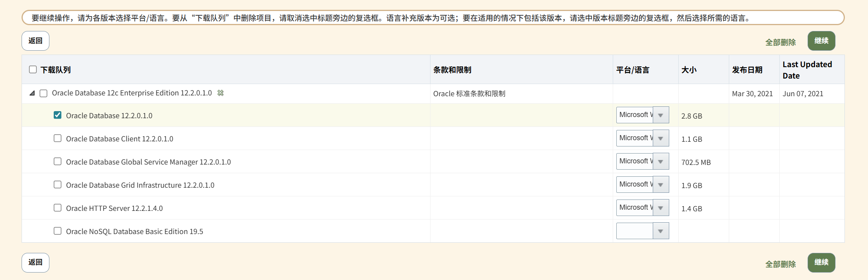Check the Oracle Database Client 12.2.0.1.0 box
Screen dimensions: 868x280
pos(58,138)
